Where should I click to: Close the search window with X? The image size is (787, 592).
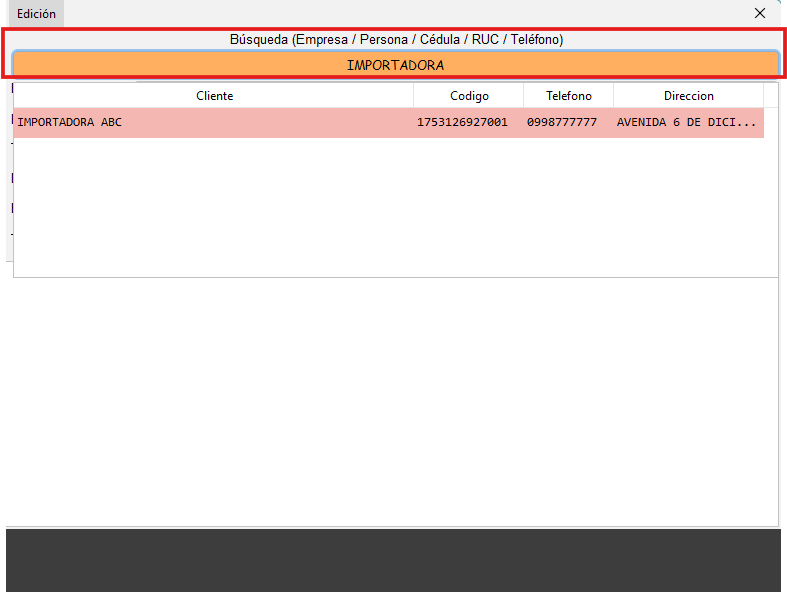point(760,14)
